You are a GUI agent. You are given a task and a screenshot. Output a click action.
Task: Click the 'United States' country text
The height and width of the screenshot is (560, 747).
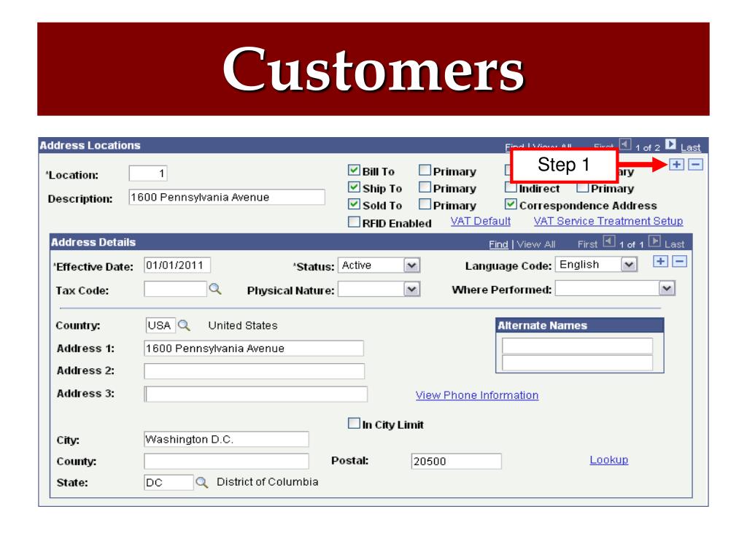(243, 325)
